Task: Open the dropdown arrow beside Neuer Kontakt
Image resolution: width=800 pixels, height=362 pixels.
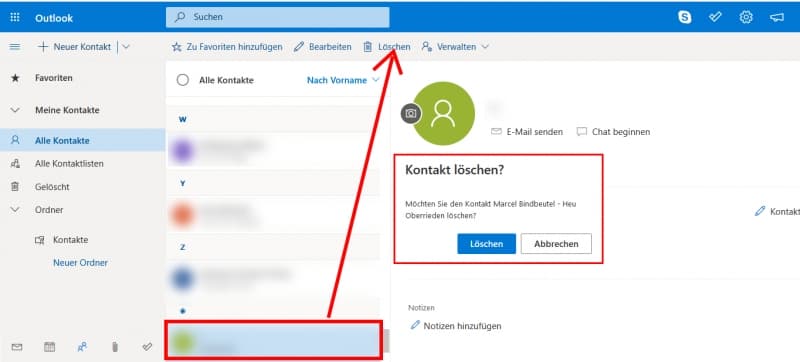Action: click(x=126, y=47)
